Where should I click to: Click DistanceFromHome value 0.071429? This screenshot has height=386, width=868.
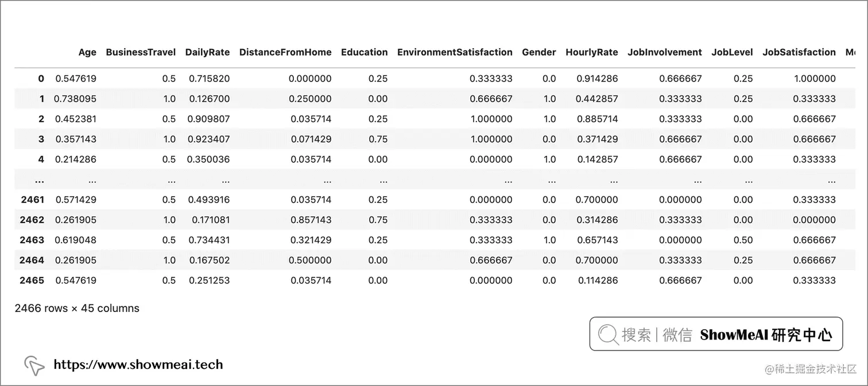point(311,139)
